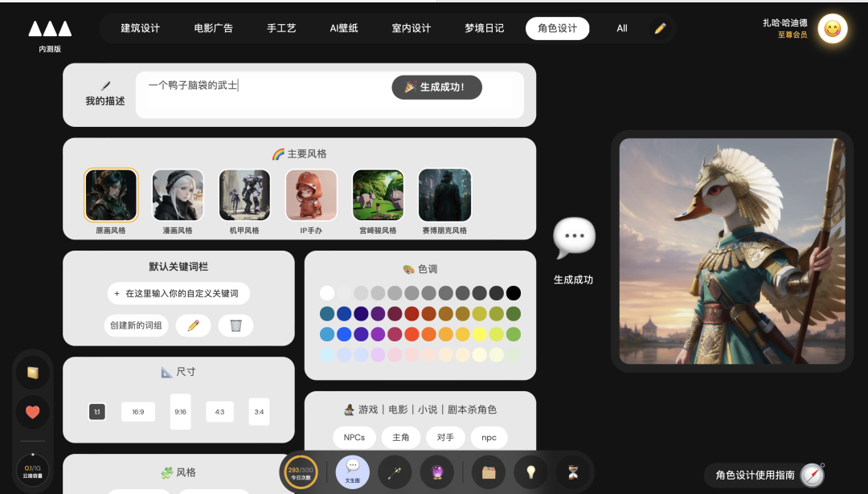Switch to the 手工艺 tab
The height and width of the screenshot is (494, 868).
pos(281,28)
